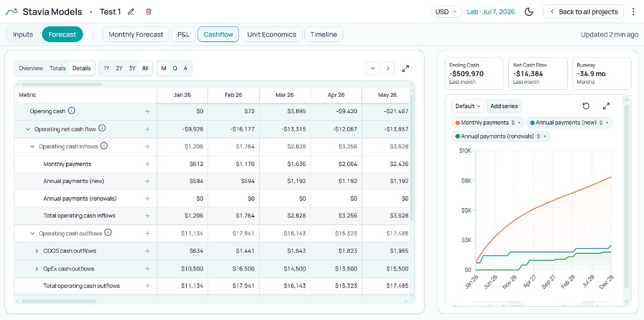Viewport: 644px width, 320px height.
Task: Click the Stavia Models logo icon
Action: [11, 11]
